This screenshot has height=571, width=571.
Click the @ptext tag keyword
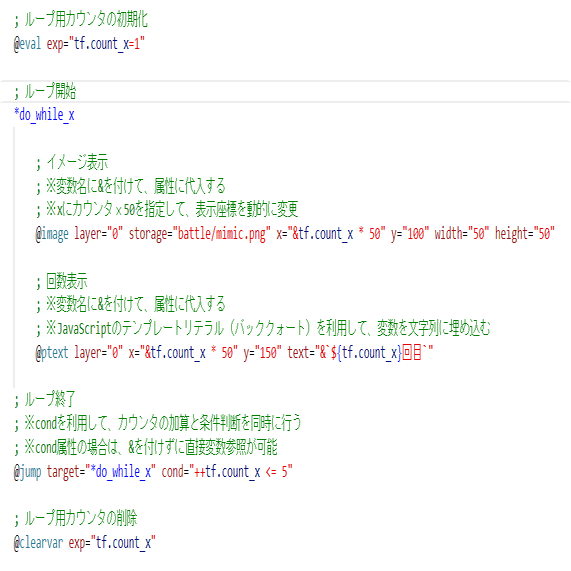coord(52,353)
